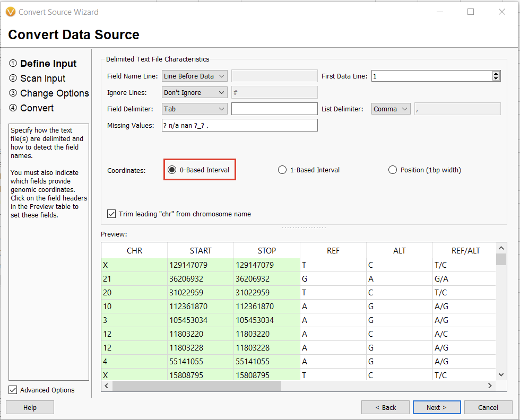Viewport: 520px width, 420px height.
Task: Select the Position (1bp width) option
Action: pos(392,169)
